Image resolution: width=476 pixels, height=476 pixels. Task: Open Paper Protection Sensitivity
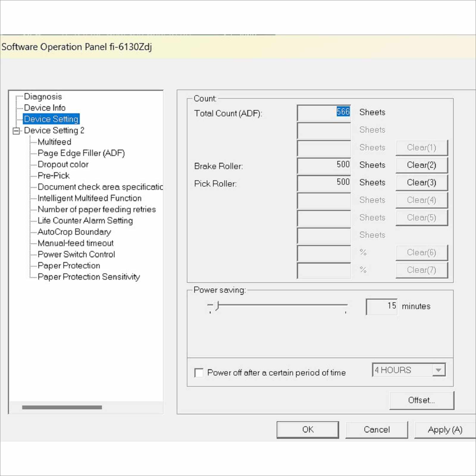[x=89, y=277]
